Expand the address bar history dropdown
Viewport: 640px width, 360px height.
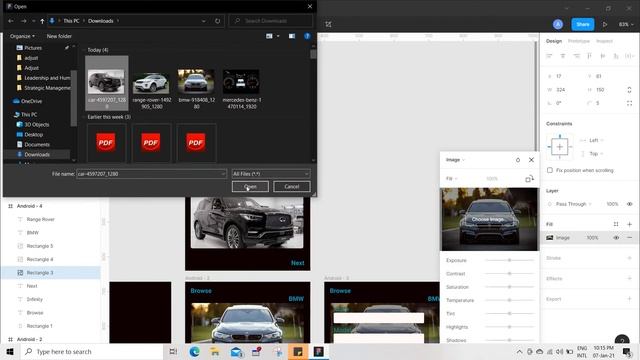tap(204, 21)
